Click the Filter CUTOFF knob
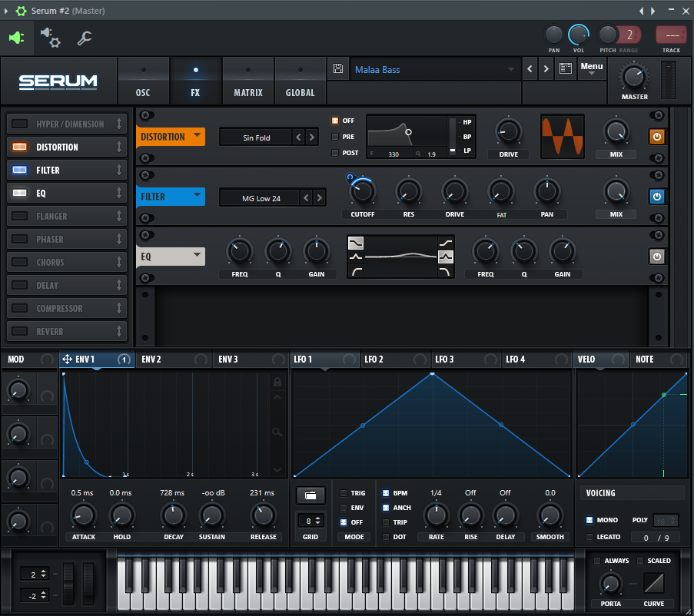Screen dimensions: 694x616 coord(363,191)
